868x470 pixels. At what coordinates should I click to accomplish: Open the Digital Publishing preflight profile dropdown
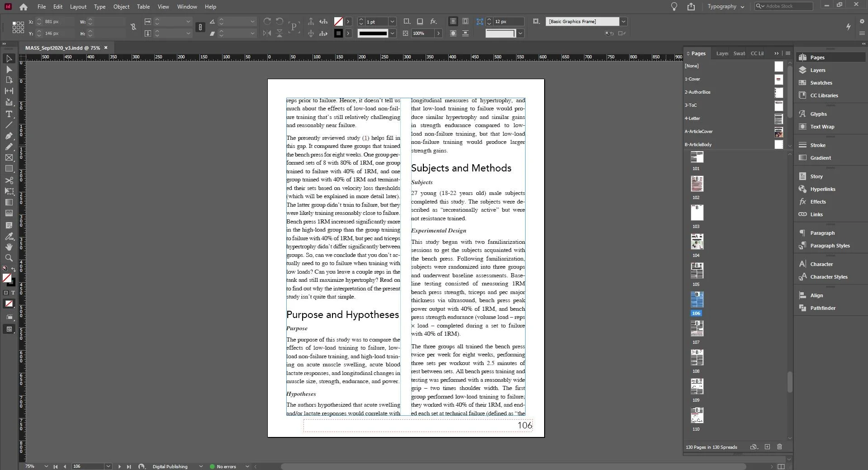coord(201,466)
